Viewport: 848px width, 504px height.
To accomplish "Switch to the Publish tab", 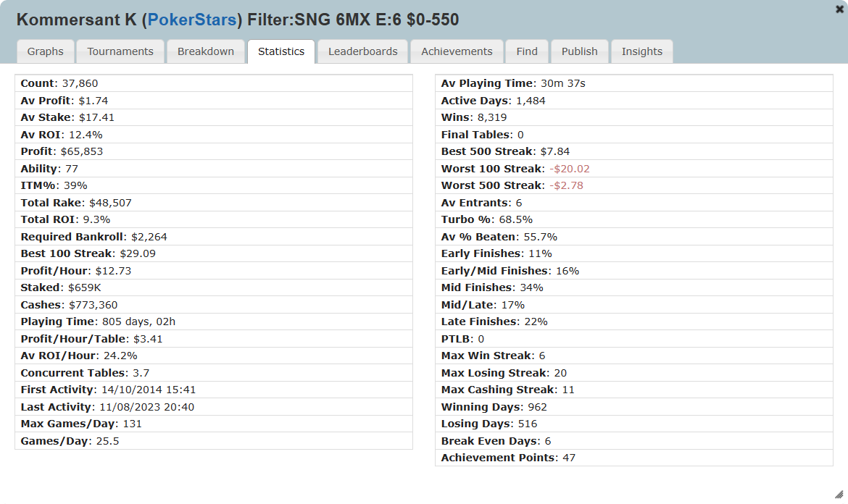I will coord(579,51).
